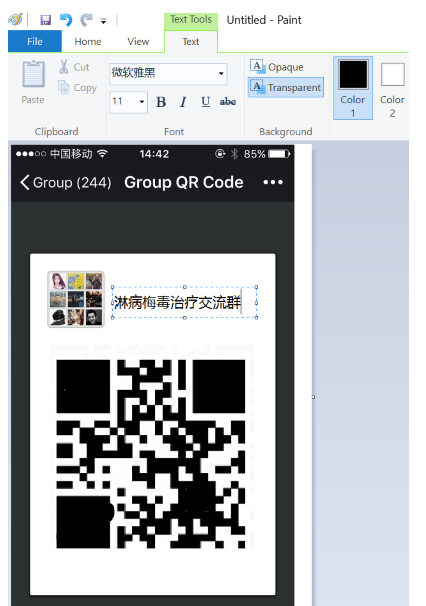
Task: Toggle underline formatting
Action: point(206,102)
